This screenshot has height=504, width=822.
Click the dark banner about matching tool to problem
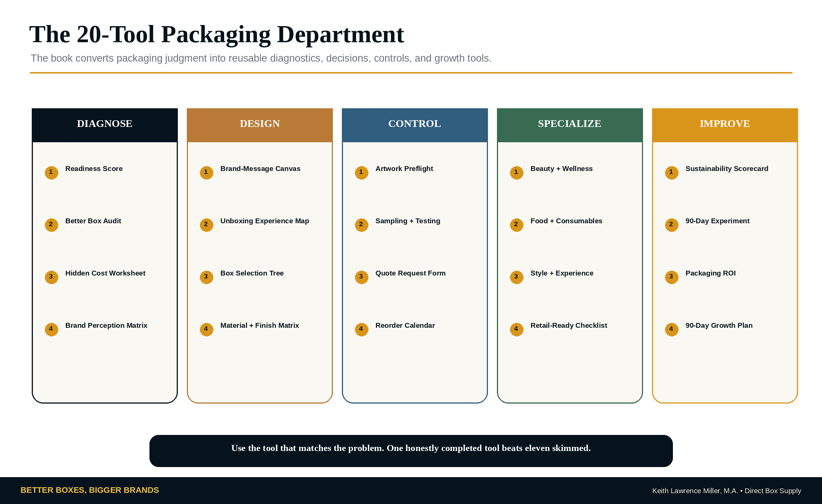click(411, 451)
